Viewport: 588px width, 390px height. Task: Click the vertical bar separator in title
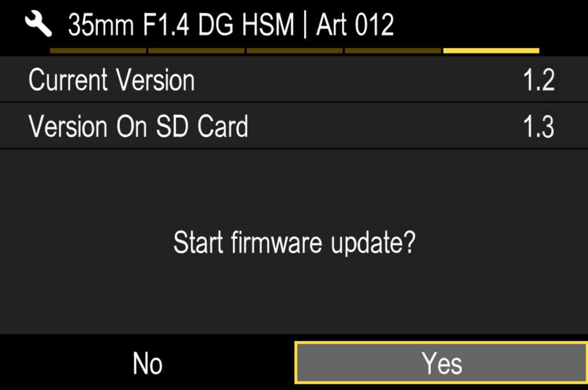pyautogui.click(x=305, y=25)
